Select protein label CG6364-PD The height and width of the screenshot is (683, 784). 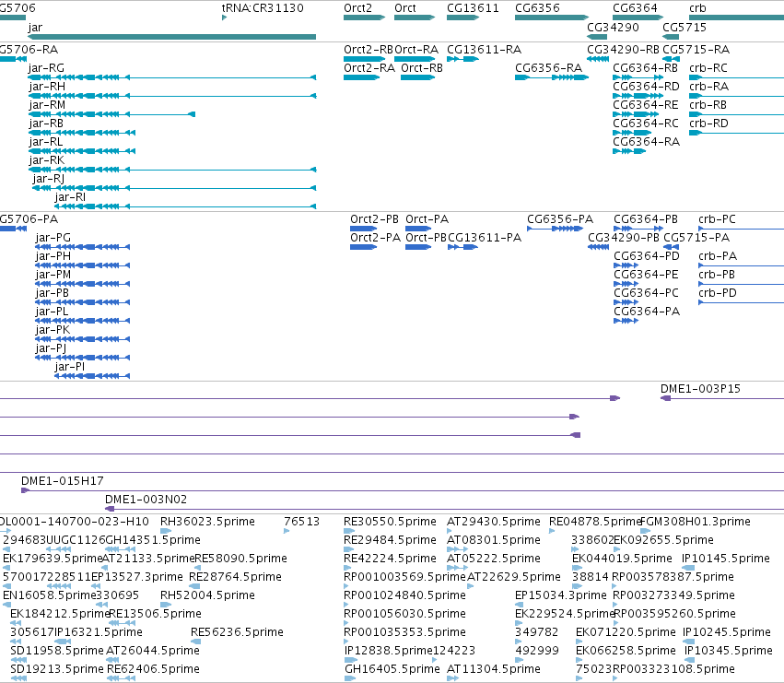click(x=647, y=255)
